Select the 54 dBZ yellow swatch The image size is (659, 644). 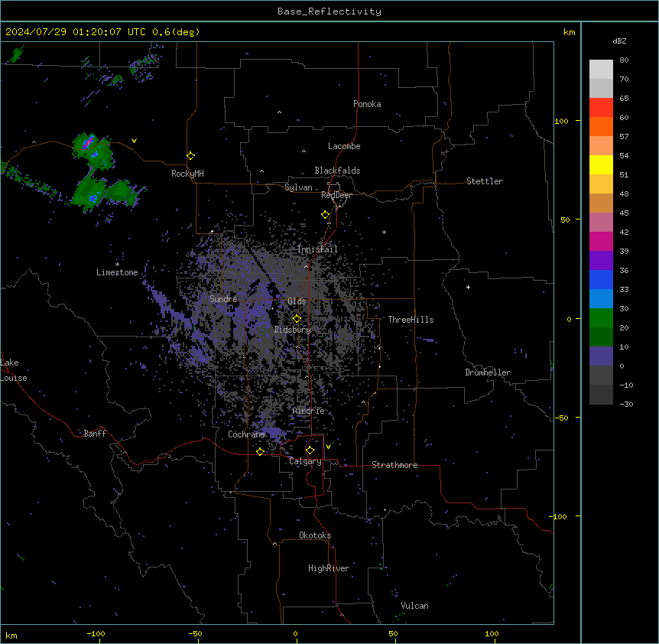tap(601, 164)
